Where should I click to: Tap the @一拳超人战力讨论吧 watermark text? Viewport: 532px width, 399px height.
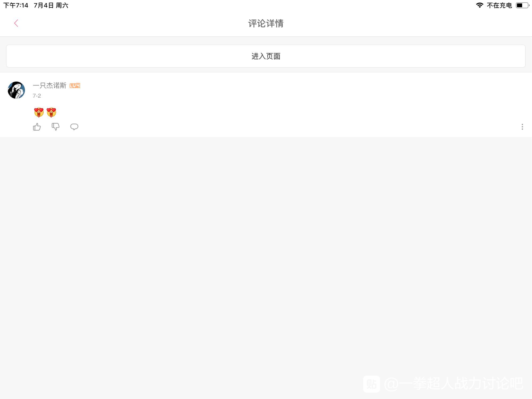(454, 384)
